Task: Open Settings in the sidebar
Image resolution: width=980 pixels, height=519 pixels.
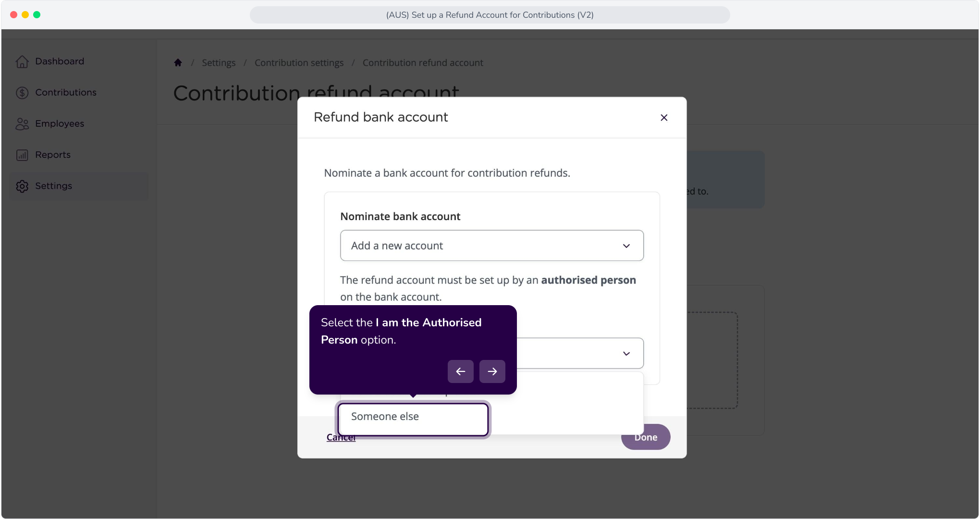Action: [79, 186]
